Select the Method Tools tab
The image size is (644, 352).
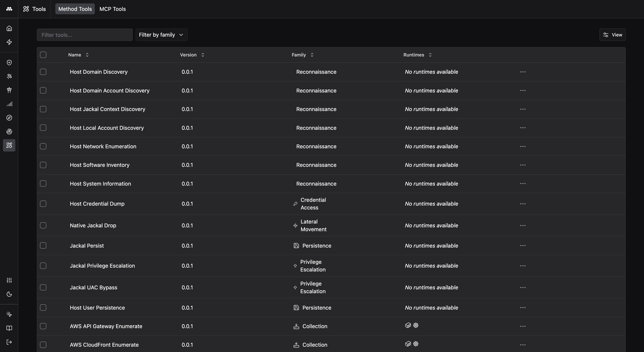tap(75, 9)
